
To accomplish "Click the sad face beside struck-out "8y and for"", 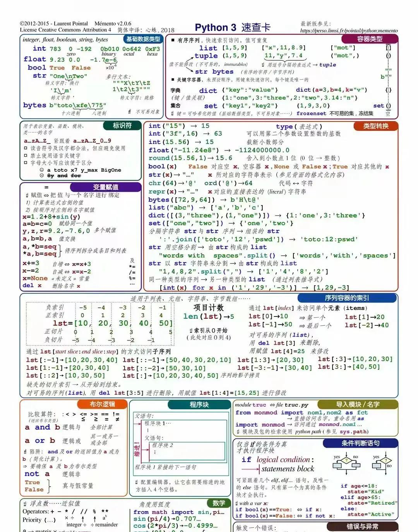I will [42, 175].
